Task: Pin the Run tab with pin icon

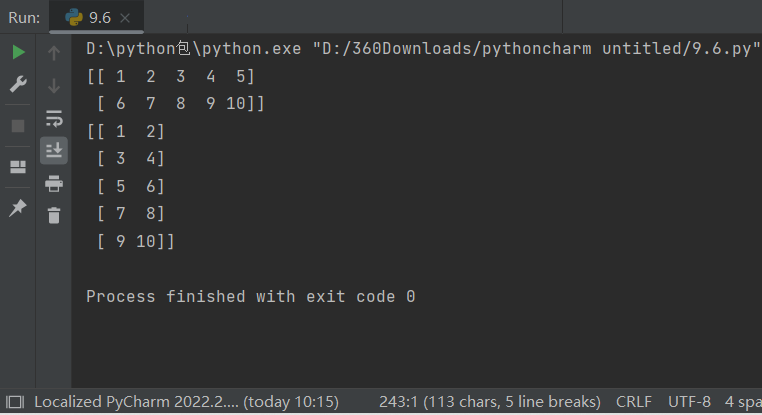Action: (x=18, y=208)
